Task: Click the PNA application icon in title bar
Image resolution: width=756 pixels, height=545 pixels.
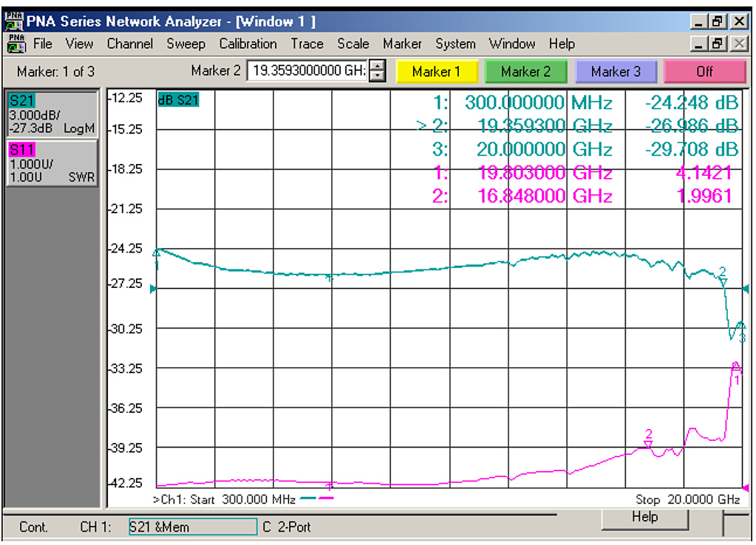Action: [x=14, y=21]
